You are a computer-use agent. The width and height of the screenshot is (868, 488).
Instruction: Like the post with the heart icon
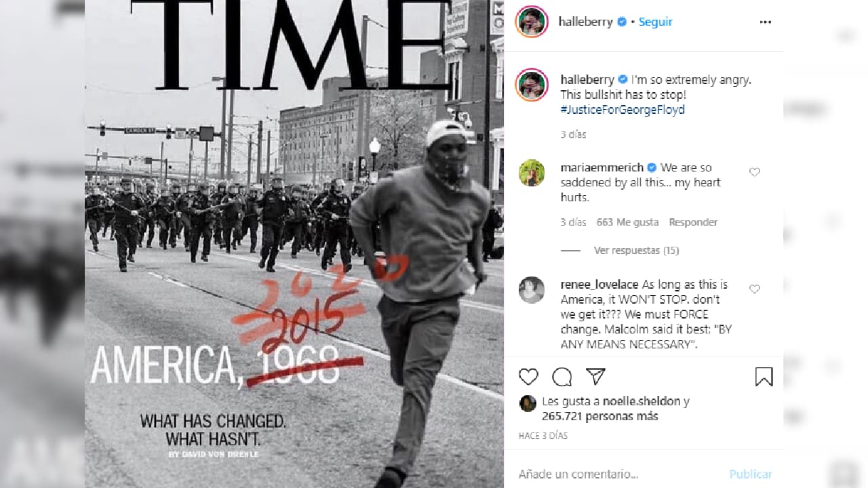528,377
